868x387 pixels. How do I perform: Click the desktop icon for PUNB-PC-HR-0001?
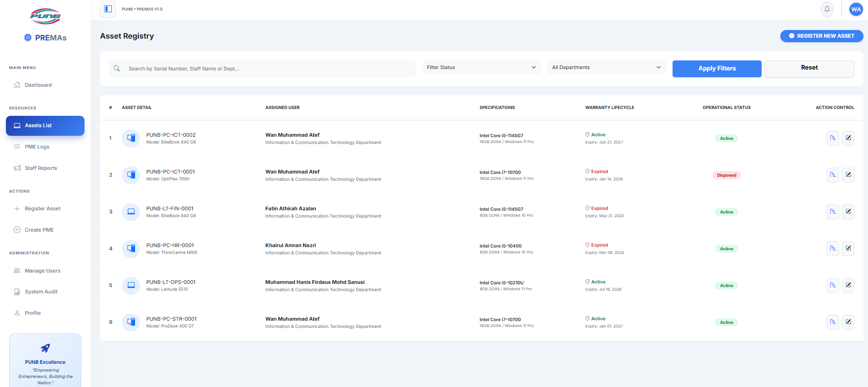[x=131, y=248]
